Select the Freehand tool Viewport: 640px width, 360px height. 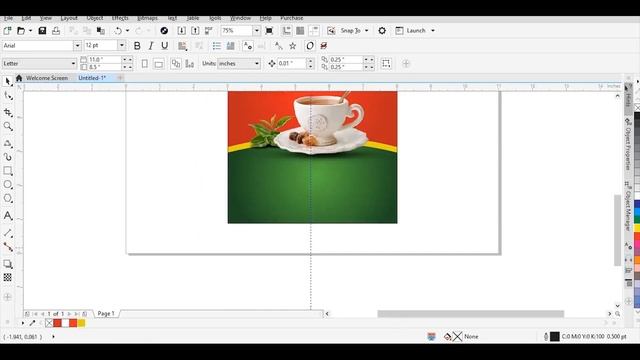(x=8, y=143)
